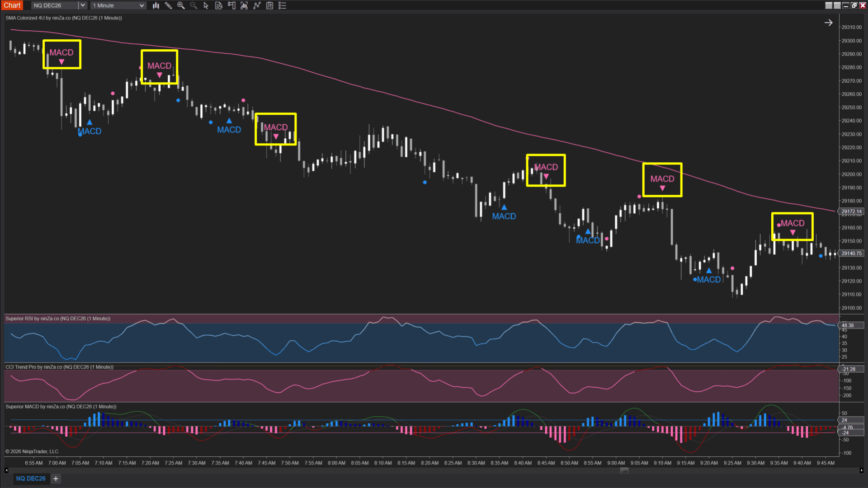Select the CCI Trend Pro indicator label
The width and height of the screenshot is (868, 488).
[59, 367]
